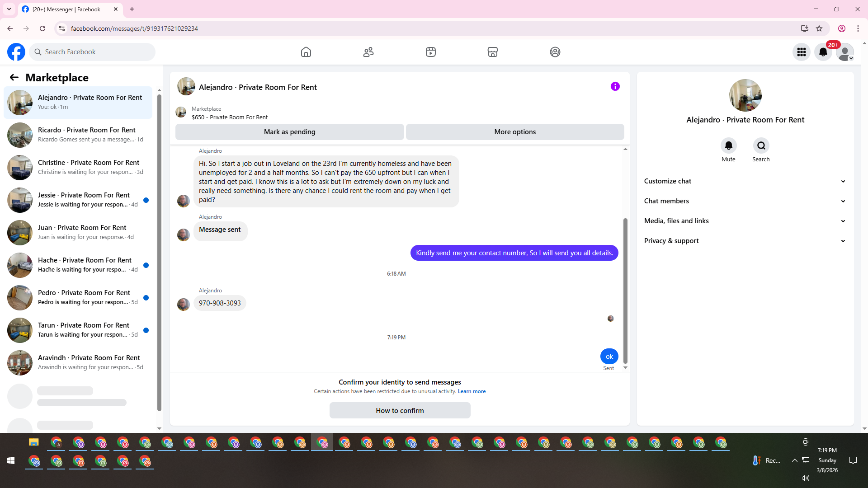Expand the Customize chat section
The width and height of the screenshot is (868, 488).
click(745, 181)
